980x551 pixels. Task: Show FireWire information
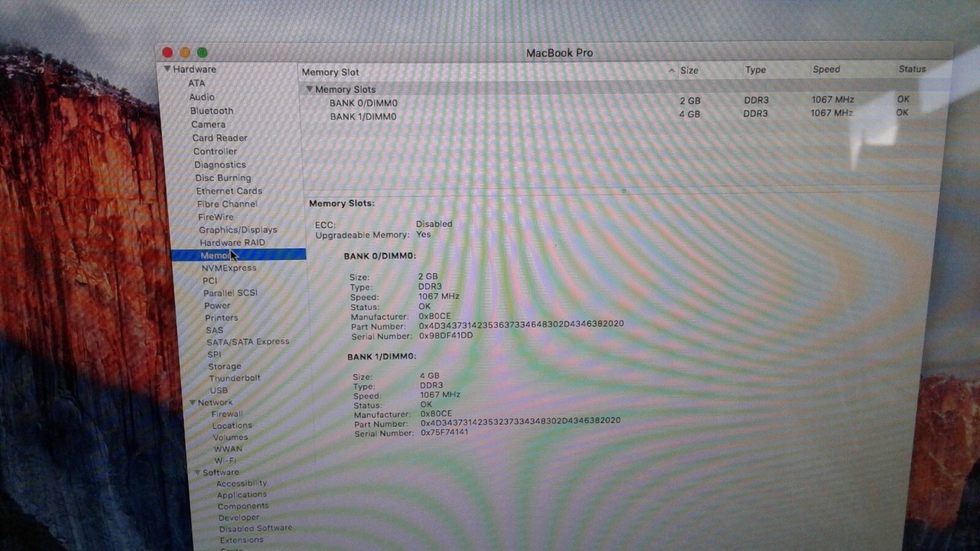pos(216,217)
